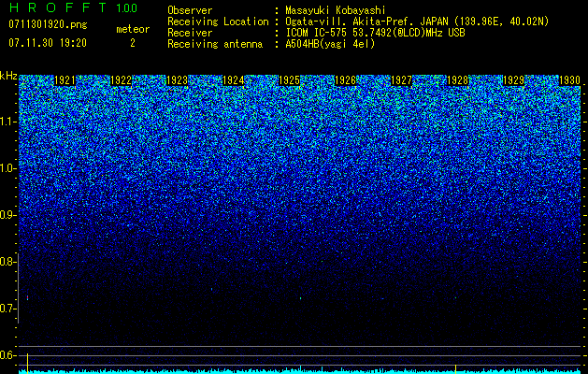Screen dimensions: 588x374
Task: Click the 1921 time marker
Action: click(65, 80)
